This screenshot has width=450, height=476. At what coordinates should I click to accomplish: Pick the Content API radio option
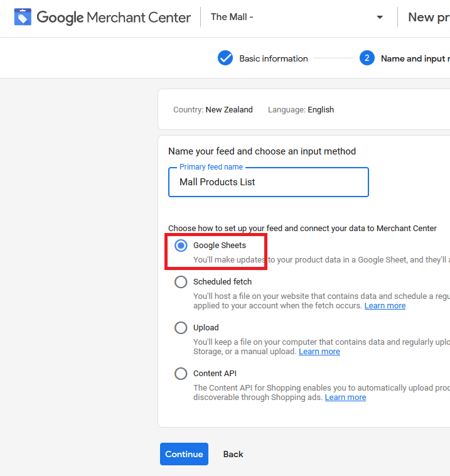point(181,374)
